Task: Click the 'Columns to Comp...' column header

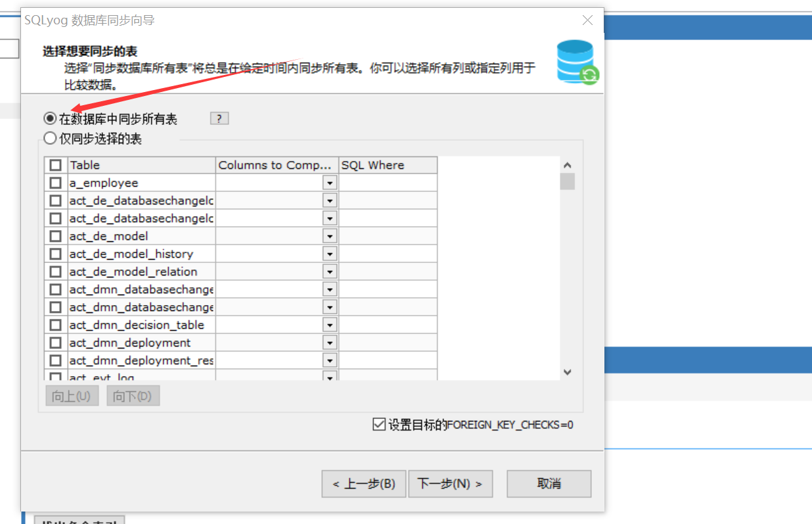Action: [x=277, y=165]
